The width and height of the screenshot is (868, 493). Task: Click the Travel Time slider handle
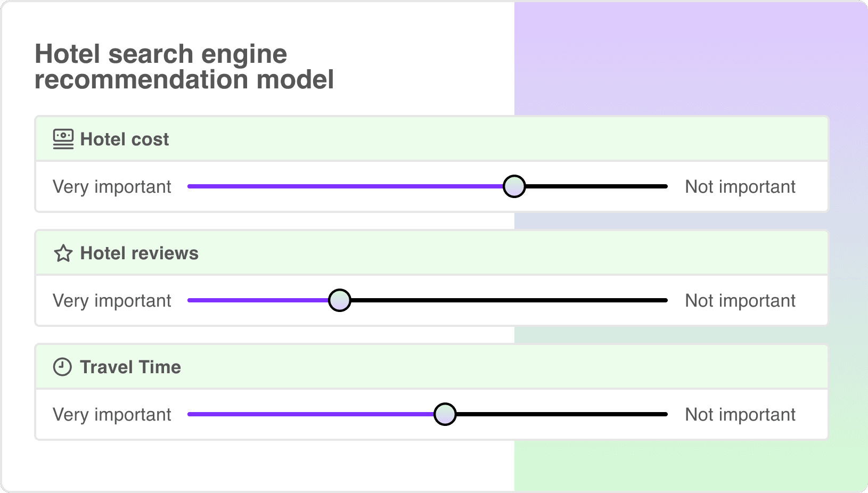coord(445,414)
